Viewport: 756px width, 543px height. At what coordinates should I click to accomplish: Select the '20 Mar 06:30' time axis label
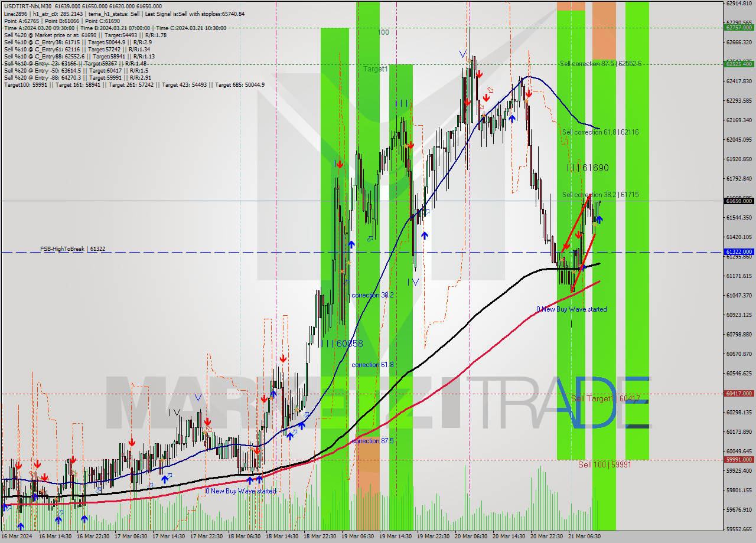coord(472,537)
